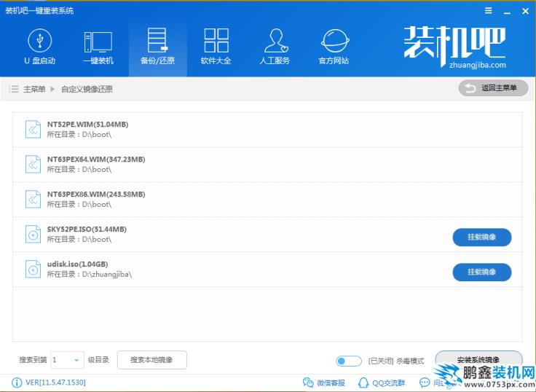Select udisk.iso(1.04GB) entry

click(267, 269)
